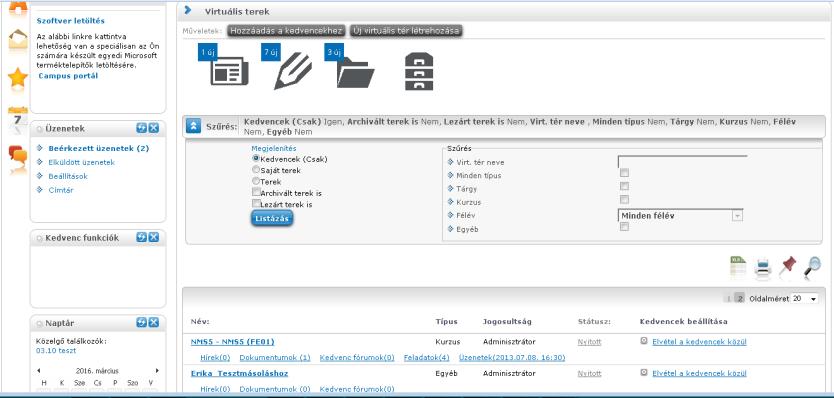
Task: Enable the Archivált terek is checkbox
Action: pos(256,192)
